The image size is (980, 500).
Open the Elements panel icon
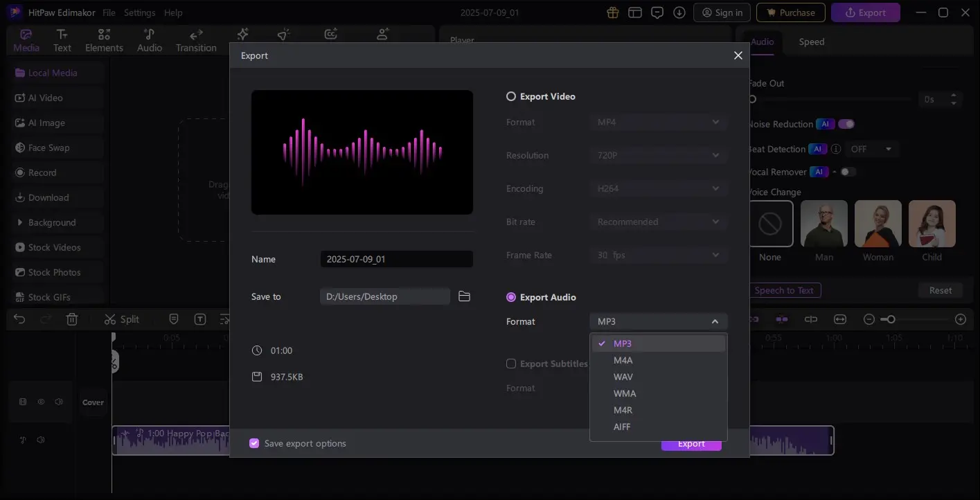click(x=104, y=40)
